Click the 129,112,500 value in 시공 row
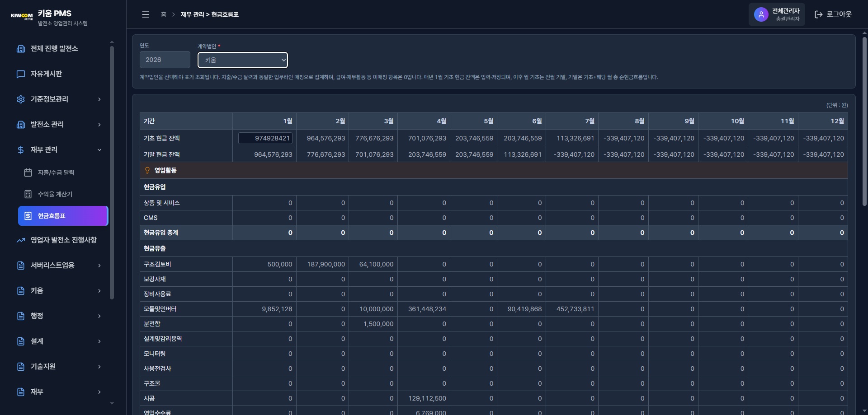Screen dimensions: 868x415 coord(427,398)
